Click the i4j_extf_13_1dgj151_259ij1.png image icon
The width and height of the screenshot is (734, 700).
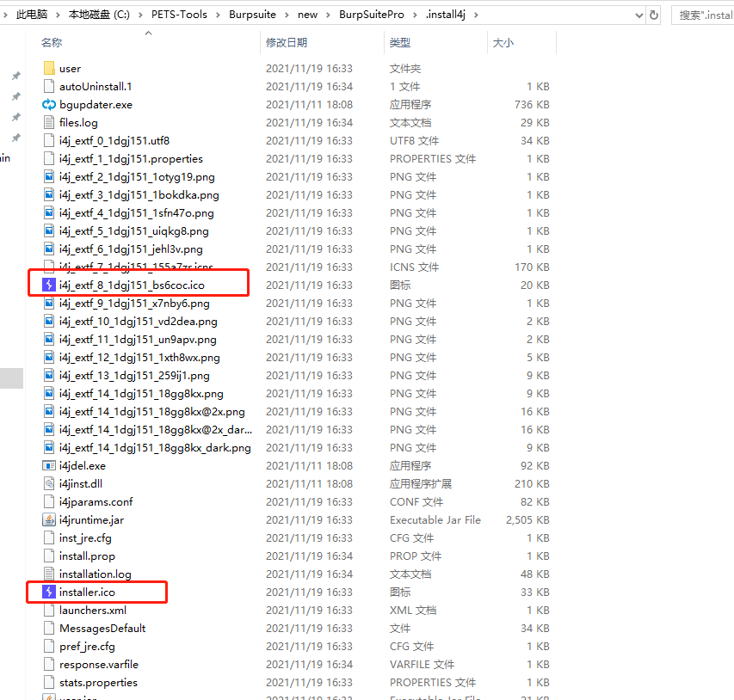click(x=49, y=375)
